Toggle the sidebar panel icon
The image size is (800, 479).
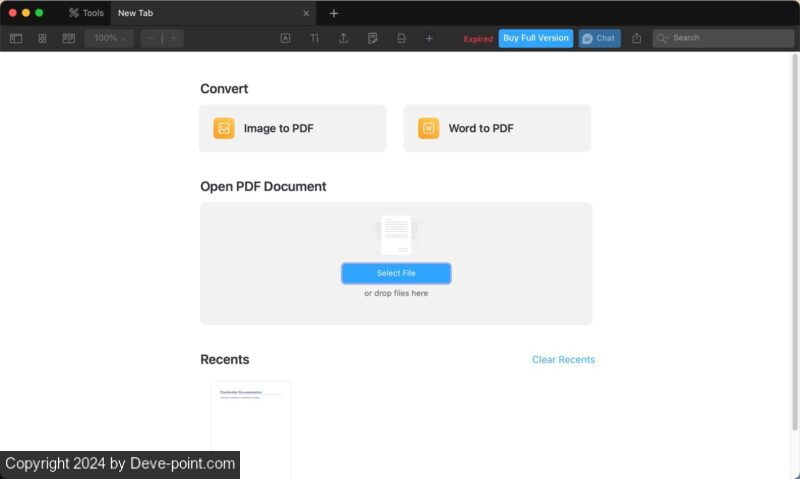(x=16, y=38)
